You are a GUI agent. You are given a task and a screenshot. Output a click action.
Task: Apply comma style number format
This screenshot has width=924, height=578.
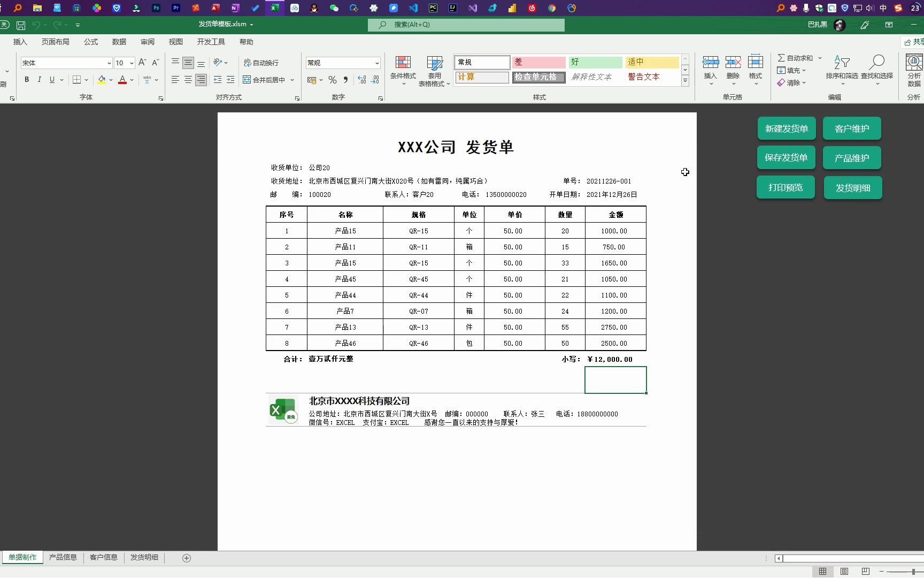point(345,80)
